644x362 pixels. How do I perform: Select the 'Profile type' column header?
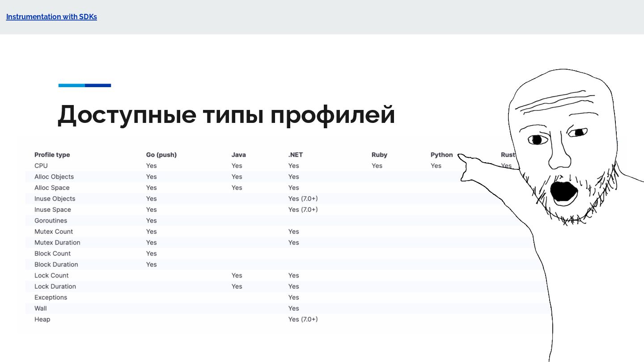(x=52, y=155)
